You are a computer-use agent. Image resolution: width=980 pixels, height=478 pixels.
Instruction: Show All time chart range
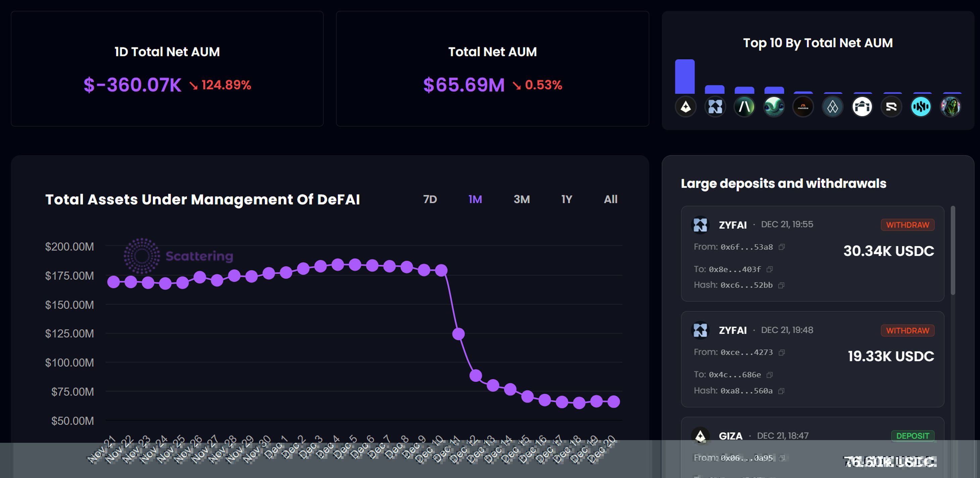point(611,199)
